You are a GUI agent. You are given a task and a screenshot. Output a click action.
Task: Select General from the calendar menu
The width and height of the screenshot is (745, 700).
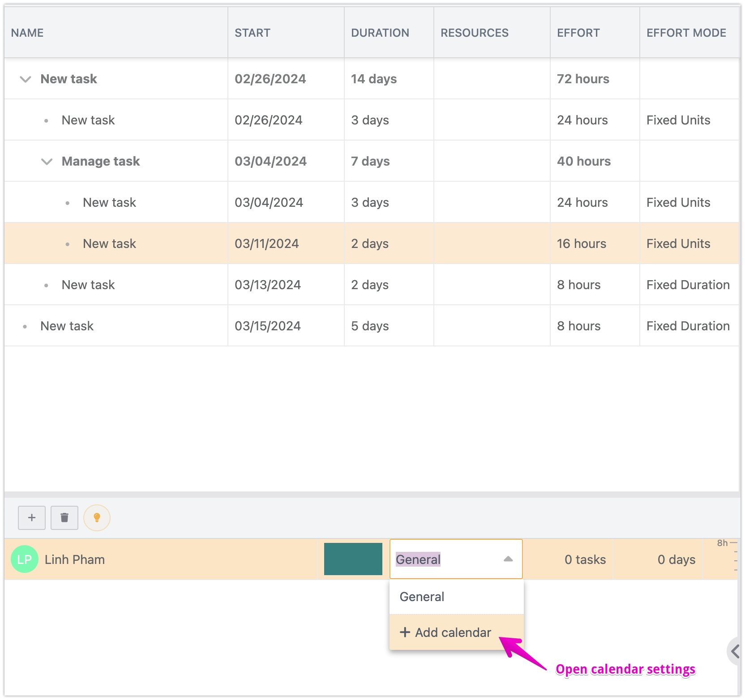tap(422, 596)
